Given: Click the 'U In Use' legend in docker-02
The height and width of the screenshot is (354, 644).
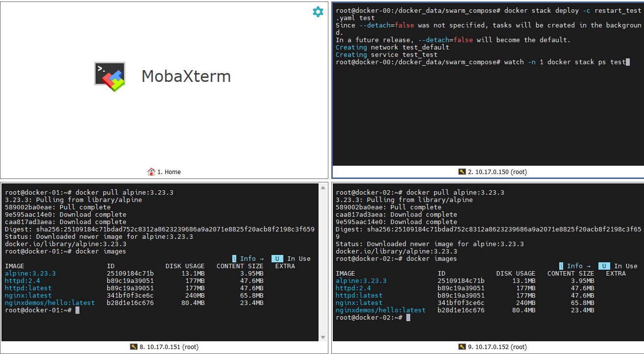Looking at the screenshot, I should point(618,266).
